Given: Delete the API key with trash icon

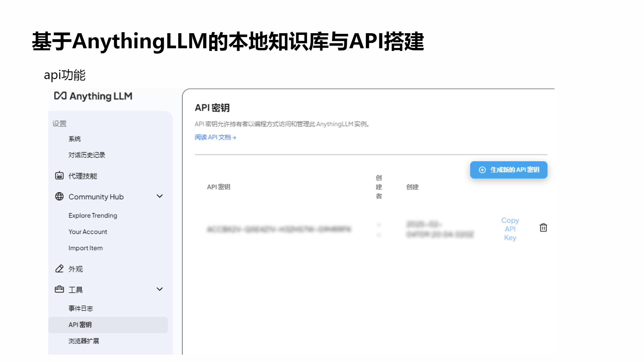Looking at the screenshot, I should coord(543,228).
